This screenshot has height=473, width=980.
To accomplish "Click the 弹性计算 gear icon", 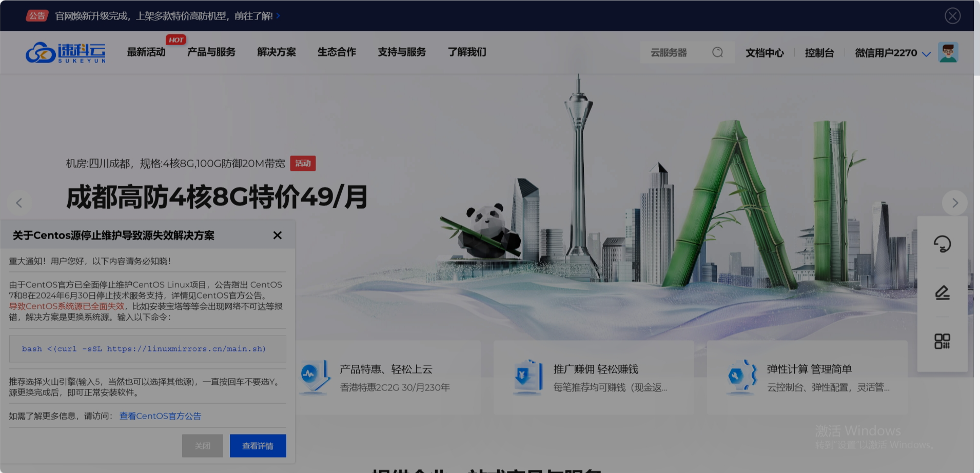I will [740, 377].
